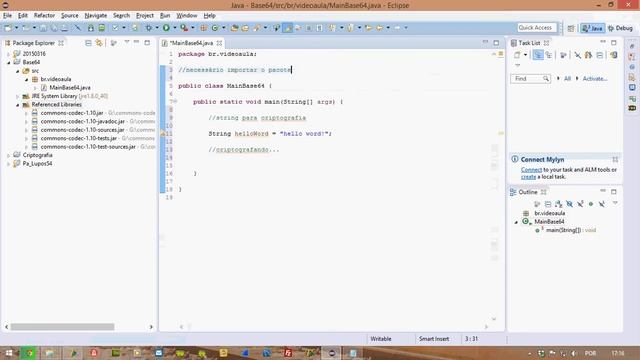The width and height of the screenshot is (640, 360).
Task: Click the Activate... link in Task List
Action: click(595, 79)
